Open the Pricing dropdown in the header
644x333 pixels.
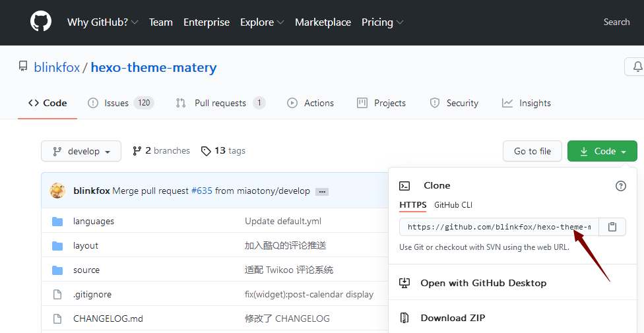pos(383,22)
